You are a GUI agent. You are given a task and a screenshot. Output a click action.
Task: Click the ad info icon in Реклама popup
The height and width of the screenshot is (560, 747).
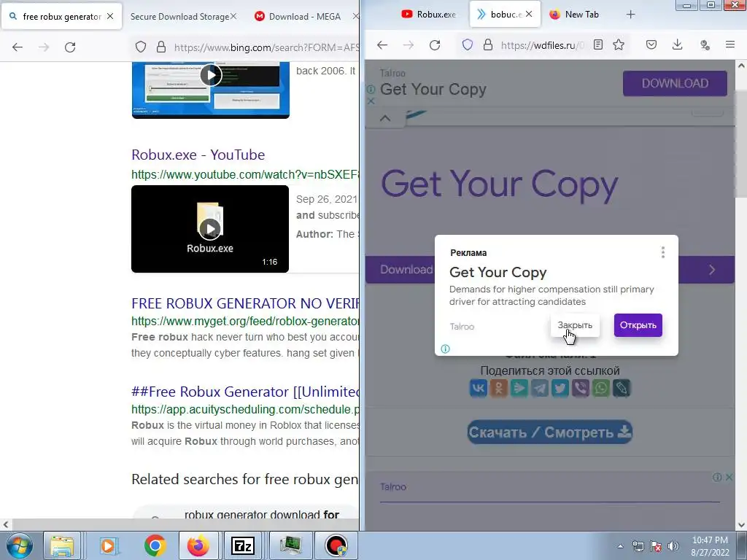click(x=446, y=349)
